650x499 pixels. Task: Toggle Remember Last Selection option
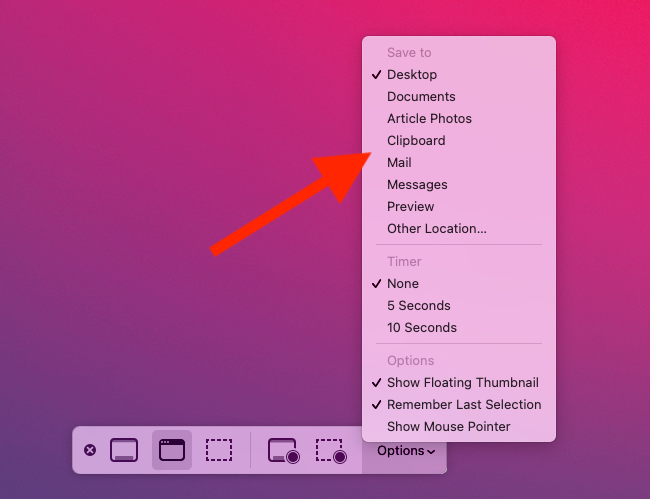[x=459, y=405]
